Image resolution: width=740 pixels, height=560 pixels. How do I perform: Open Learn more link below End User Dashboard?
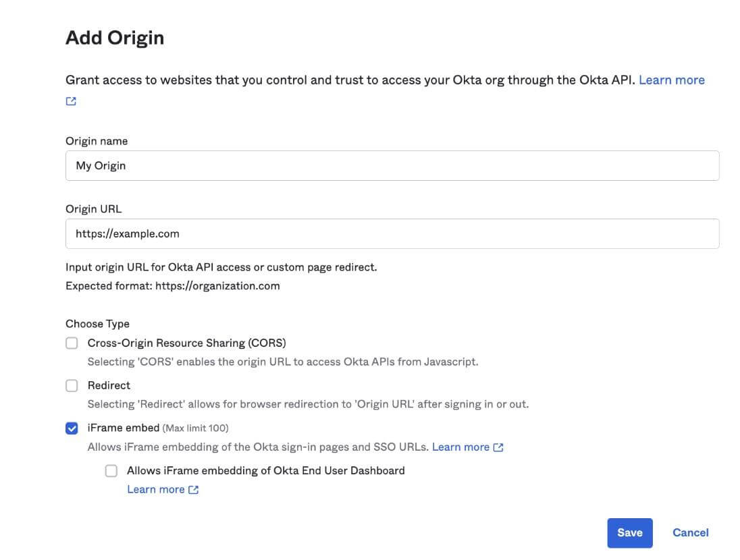155,490
